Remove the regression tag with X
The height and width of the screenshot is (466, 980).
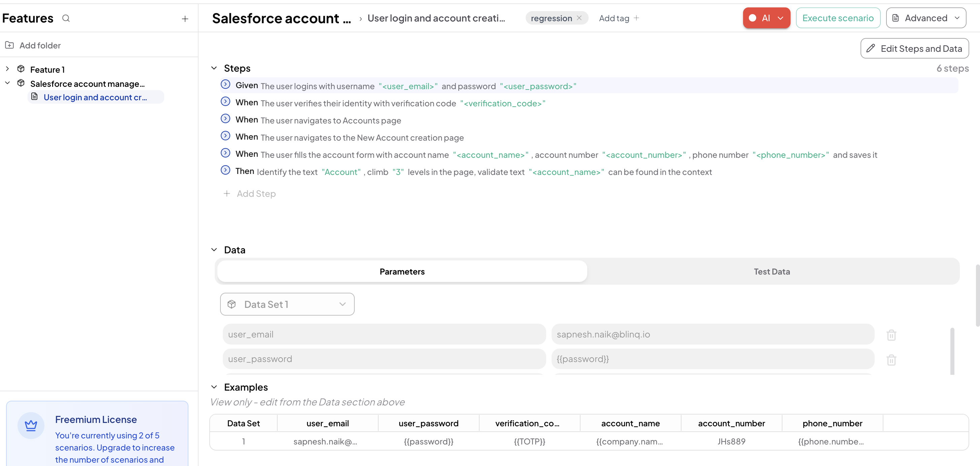tap(579, 18)
